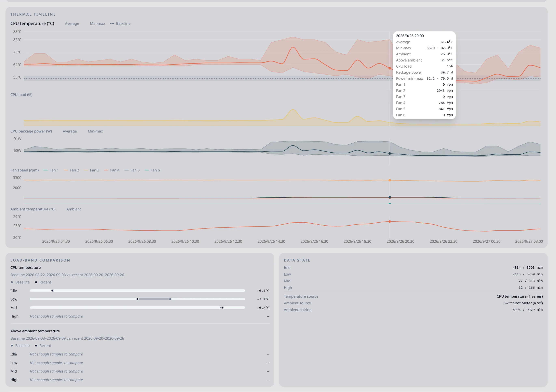
Task: Click the ambient temperature marker at 20:00
Action: coord(390,221)
